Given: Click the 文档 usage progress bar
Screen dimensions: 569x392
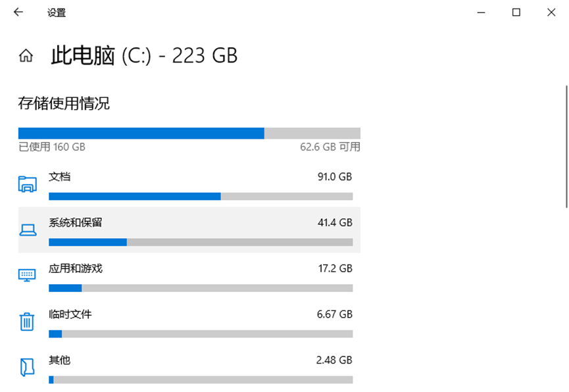Looking at the screenshot, I should [201, 196].
